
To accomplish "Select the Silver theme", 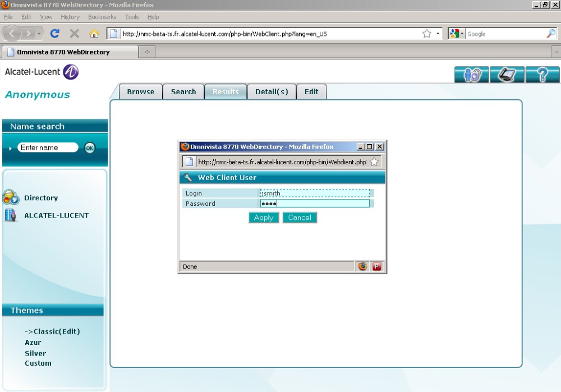I will point(35,353).
